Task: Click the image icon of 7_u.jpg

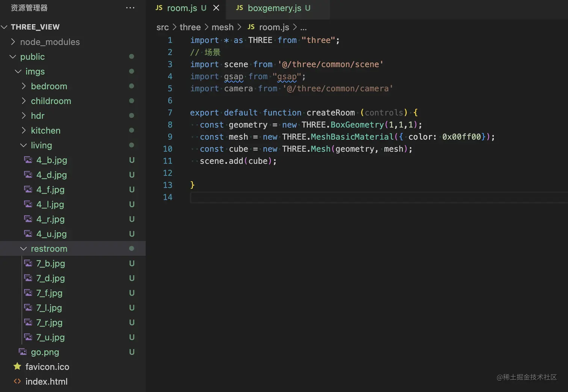Action: 28,337
